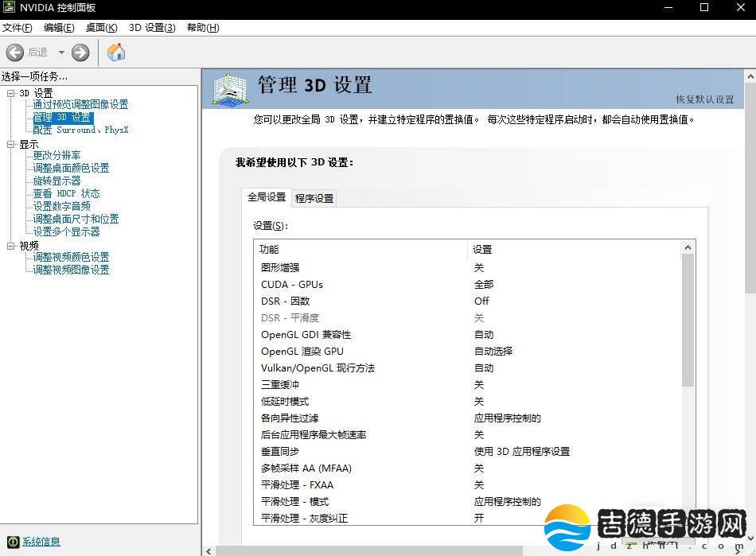Select the 三重缓冲 setting row
This screenshot has height=556, width=756.
(x=468, y=384)
